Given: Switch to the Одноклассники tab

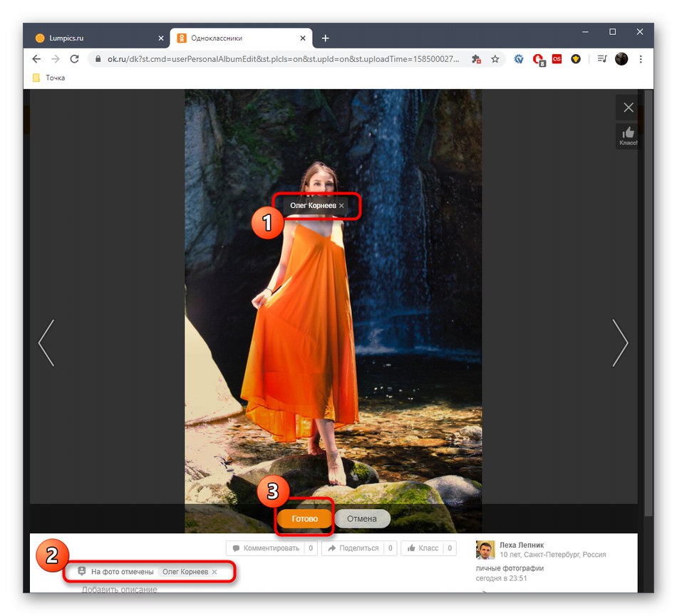Looking at the screenshot, I should click(241, 38).
